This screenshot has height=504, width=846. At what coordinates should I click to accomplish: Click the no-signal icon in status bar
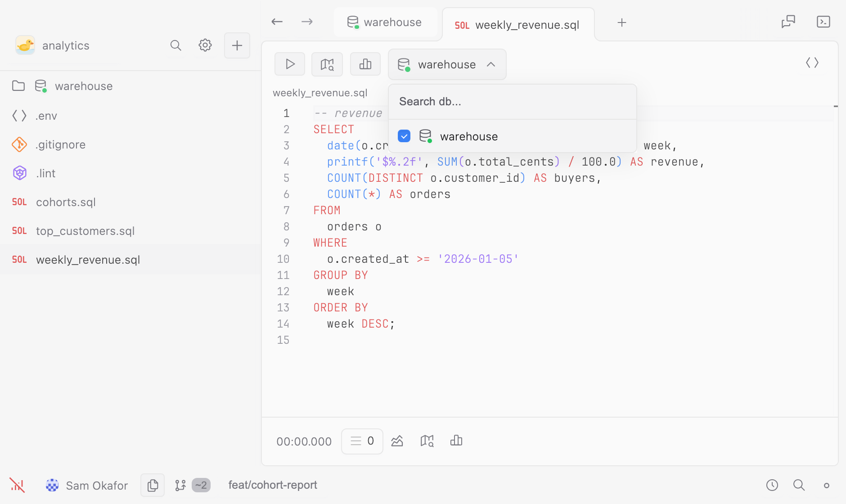click(17, 485)
